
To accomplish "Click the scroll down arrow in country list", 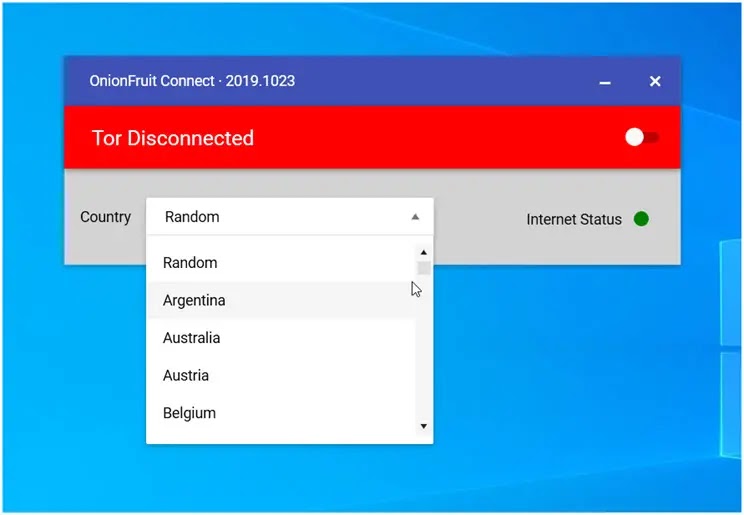I will tap(424, 426).
